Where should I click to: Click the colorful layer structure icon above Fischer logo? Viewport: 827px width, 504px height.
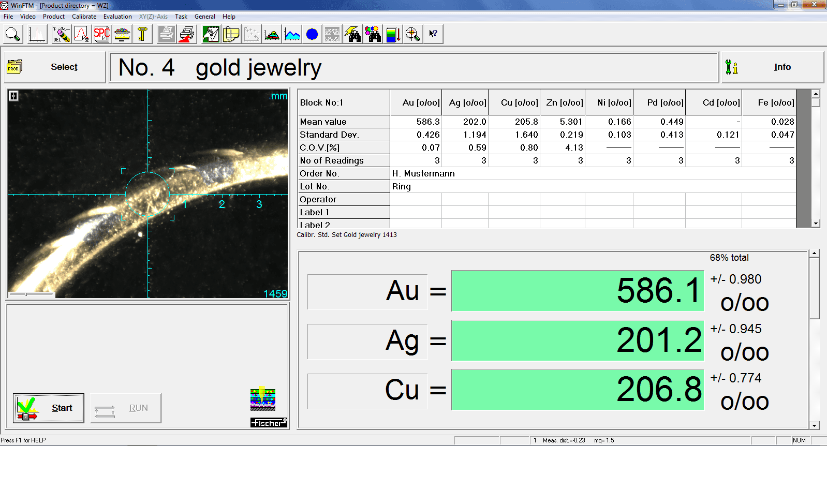coord(263,399)
